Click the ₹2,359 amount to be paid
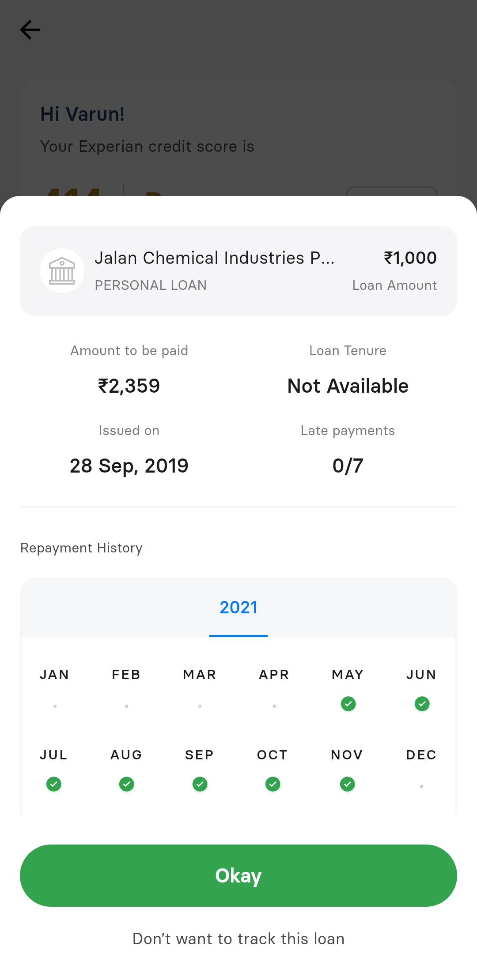 (129, 386)
